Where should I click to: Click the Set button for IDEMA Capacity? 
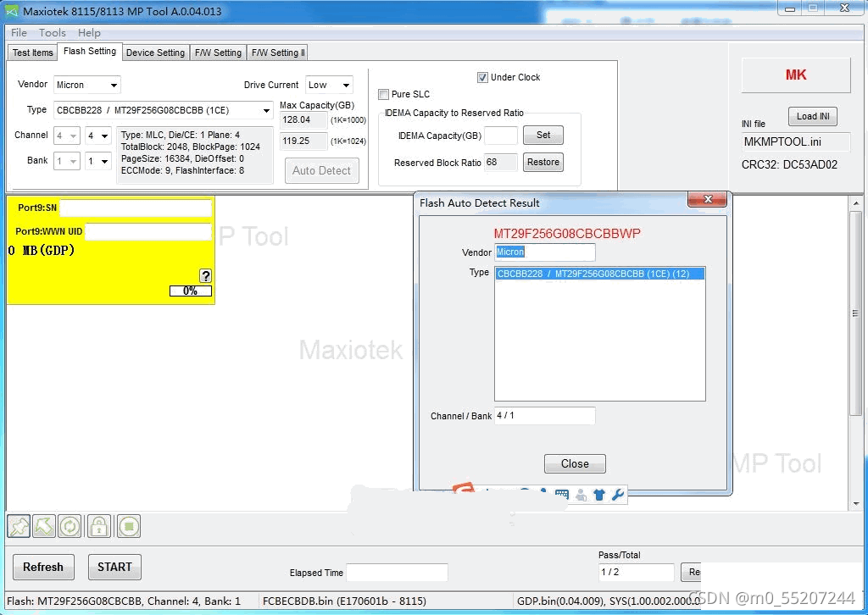(x=543, y=135)
